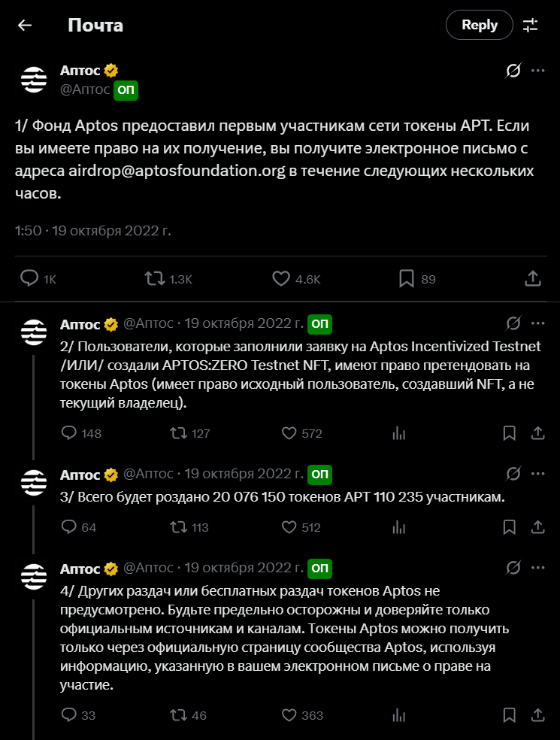Click the reply bubble icon on tweet 4
The height and width of the screenshot is (740, 560).
pyautogui.click(x=68, y=715)
